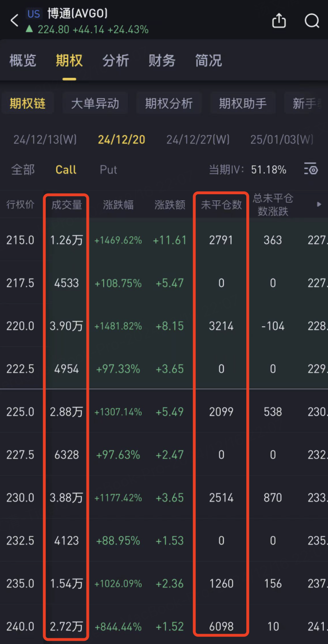
Task: Select Put option filter
Action: click(x=108, y=170)
